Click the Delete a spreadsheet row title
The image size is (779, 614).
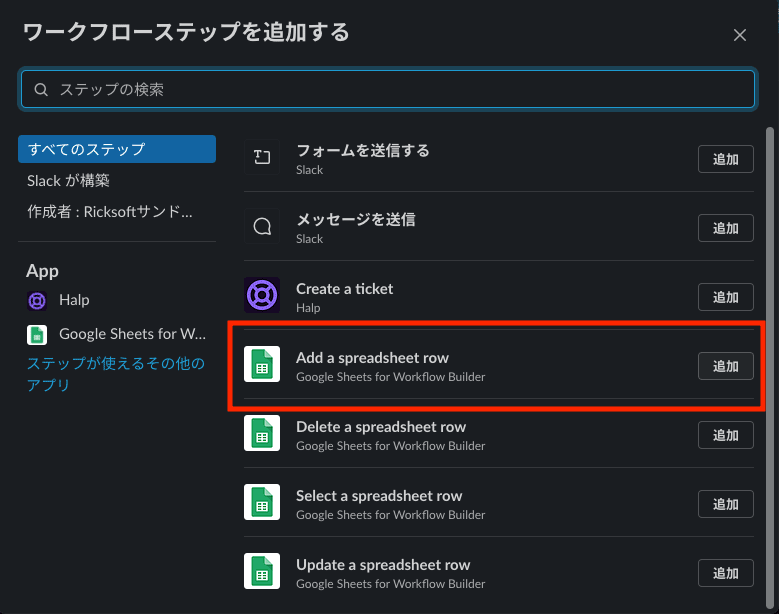(381, 427)
